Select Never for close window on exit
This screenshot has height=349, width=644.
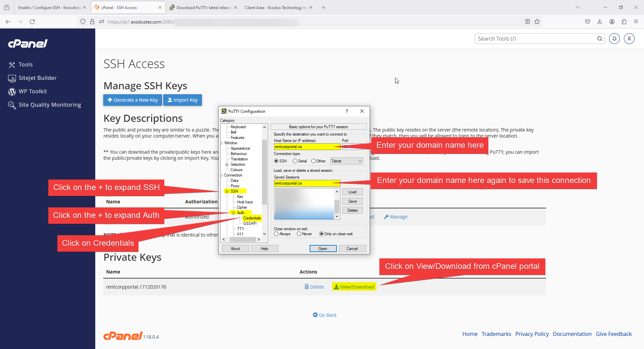[299, 234]
